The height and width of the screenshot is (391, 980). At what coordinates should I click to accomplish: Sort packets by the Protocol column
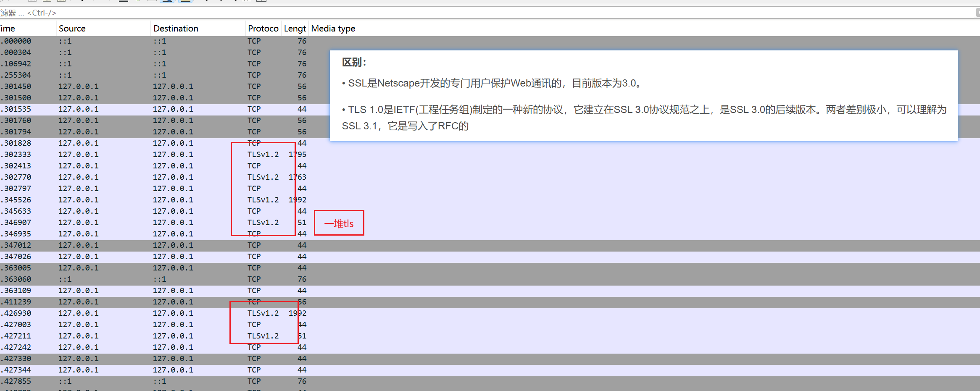pyautogui.click(x=263, y=29)
